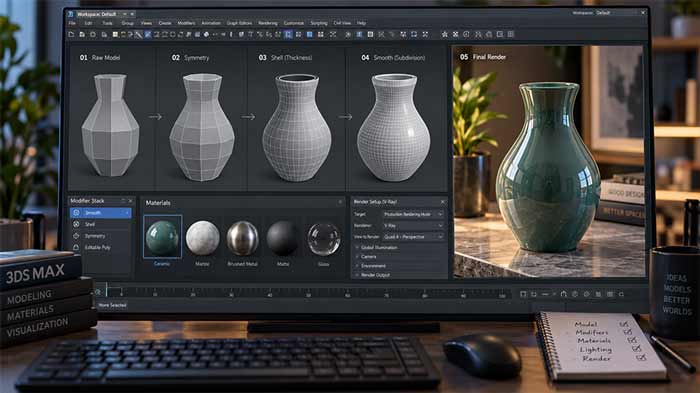Click the icon beside Editable Poly entry
Screen dimensions: 700x393
pyautogui.click(x=76, y=247)
